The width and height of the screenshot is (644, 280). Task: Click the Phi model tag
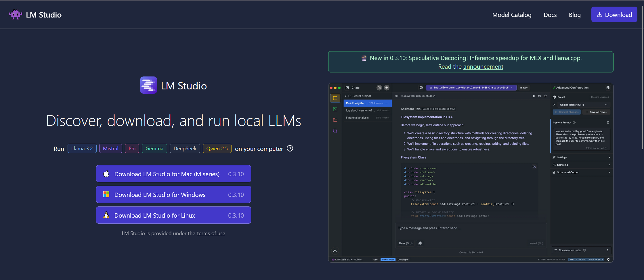tap(132, 148)
